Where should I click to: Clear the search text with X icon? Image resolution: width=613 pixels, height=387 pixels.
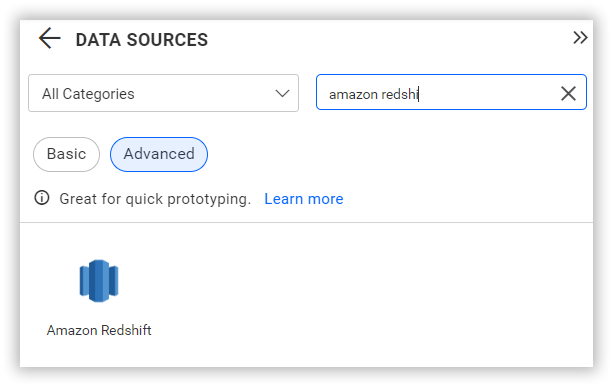(x=568, y=93)
